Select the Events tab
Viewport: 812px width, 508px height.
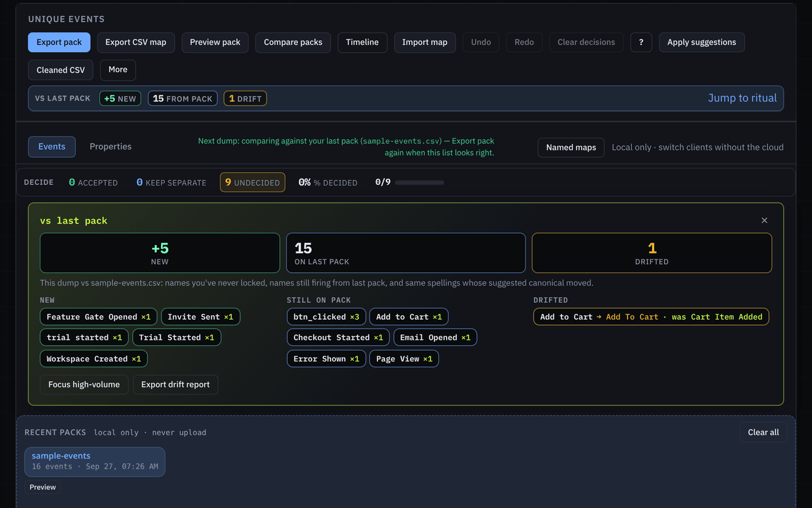point(52,147)
